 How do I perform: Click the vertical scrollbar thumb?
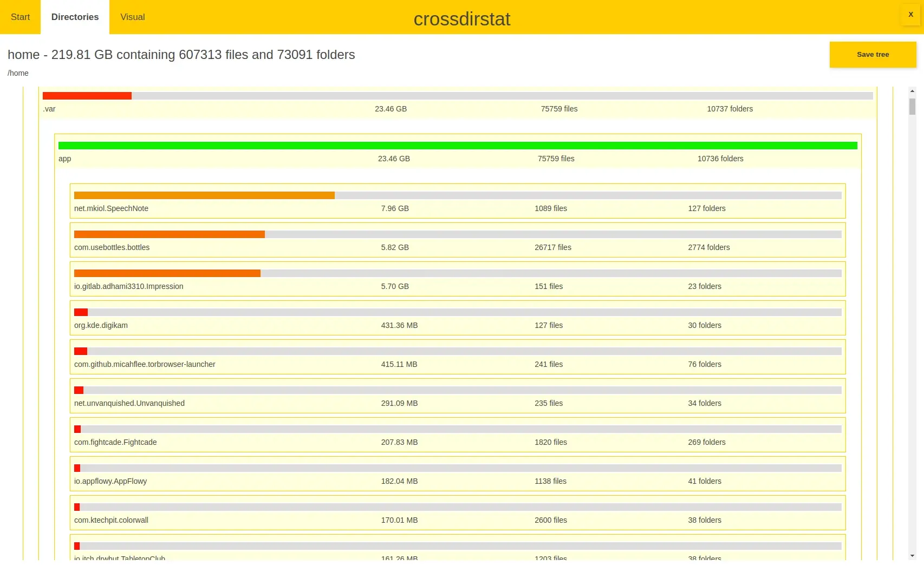[x=912, y=106]
